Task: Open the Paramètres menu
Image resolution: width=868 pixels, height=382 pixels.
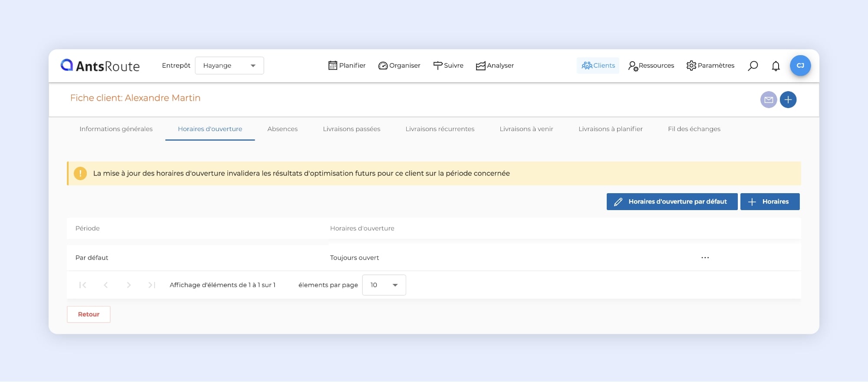Action: click(710, 66)
